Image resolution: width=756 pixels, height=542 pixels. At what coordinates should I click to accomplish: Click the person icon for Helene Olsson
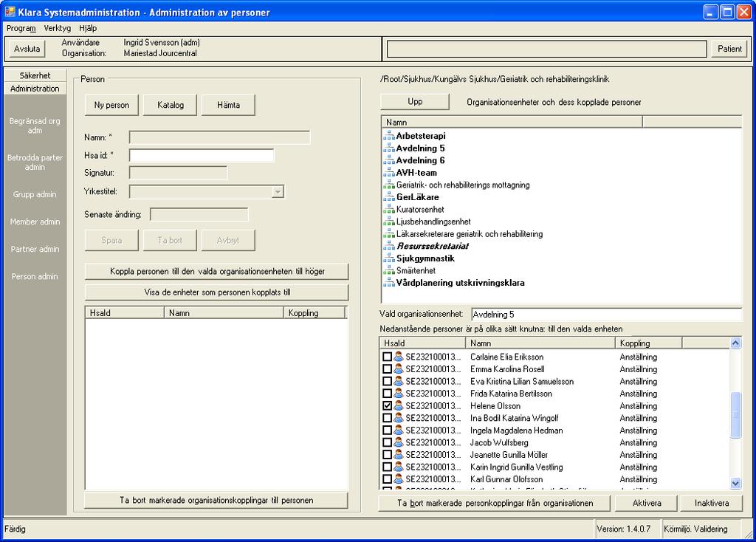[398, 405]
